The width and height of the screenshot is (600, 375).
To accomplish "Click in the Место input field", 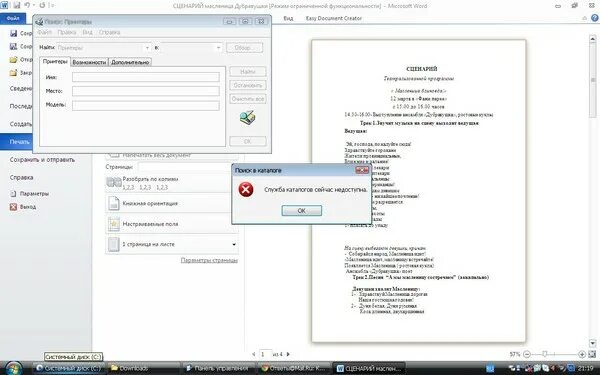I will click(x=146, y=91).
